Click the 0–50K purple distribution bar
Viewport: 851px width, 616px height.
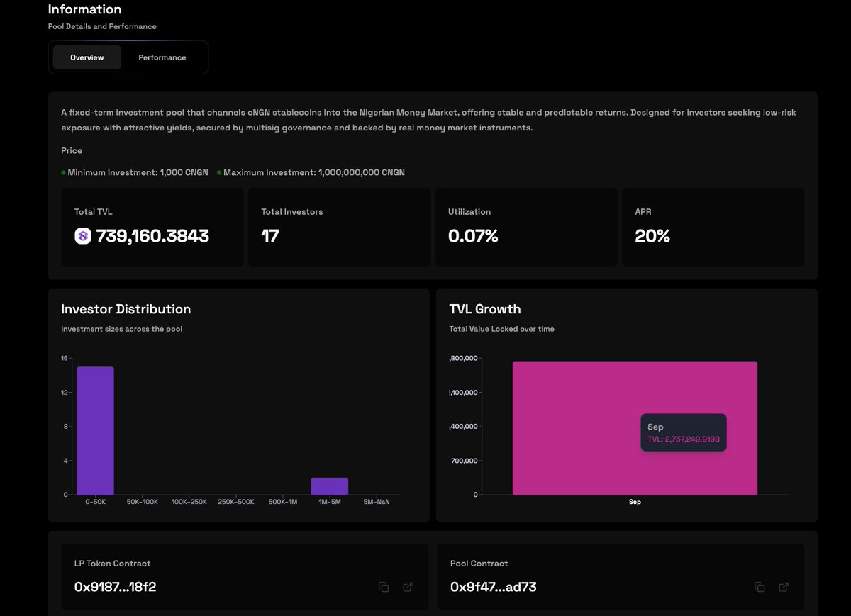[x=95, y=430]
